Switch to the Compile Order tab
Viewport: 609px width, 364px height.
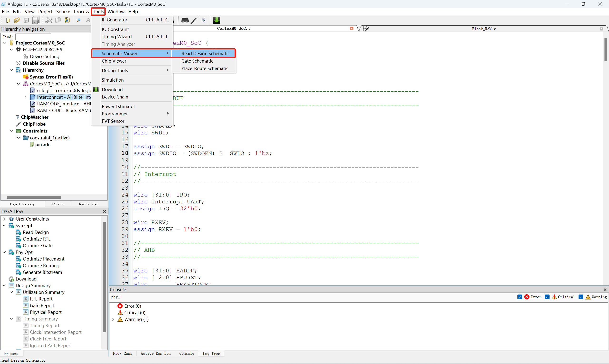click(88, 204)
